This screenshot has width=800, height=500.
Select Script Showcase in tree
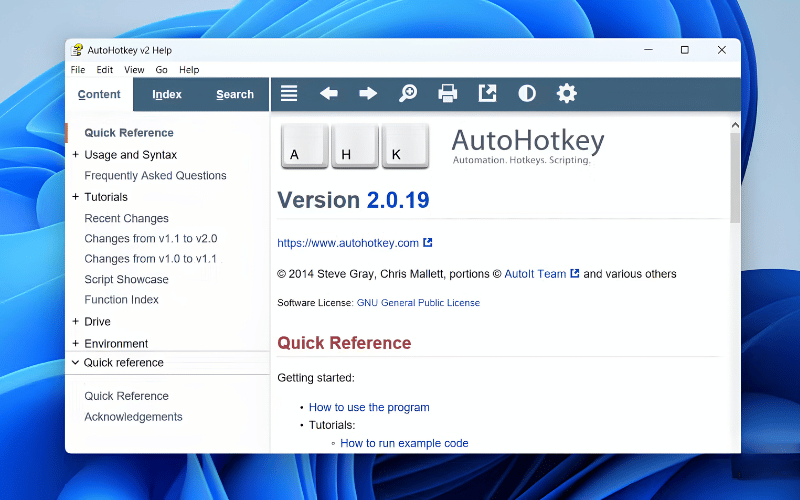[126, 279]
